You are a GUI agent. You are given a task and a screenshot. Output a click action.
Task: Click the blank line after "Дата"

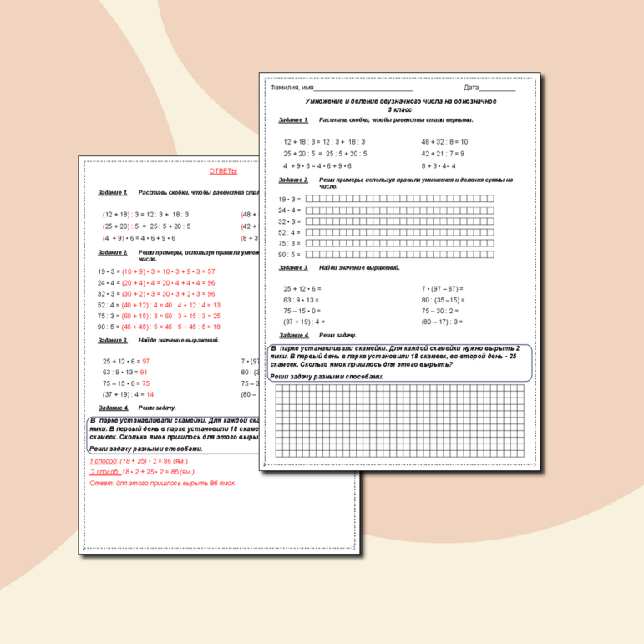498,89
